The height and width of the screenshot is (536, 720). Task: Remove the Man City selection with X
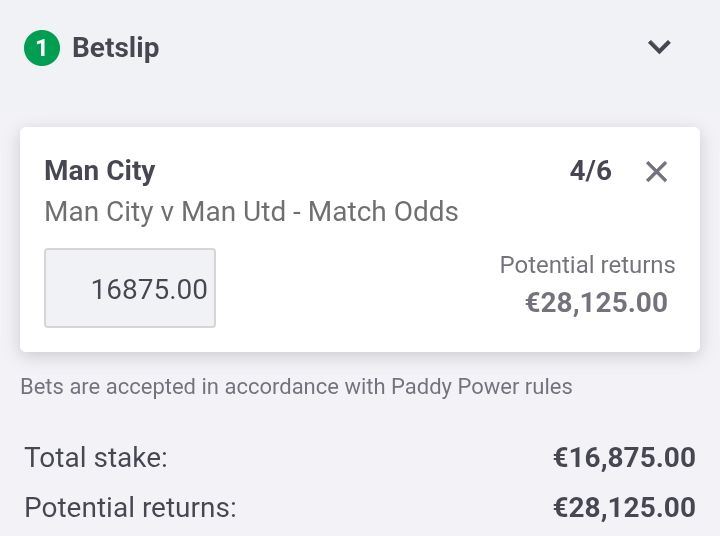[656, 172]
